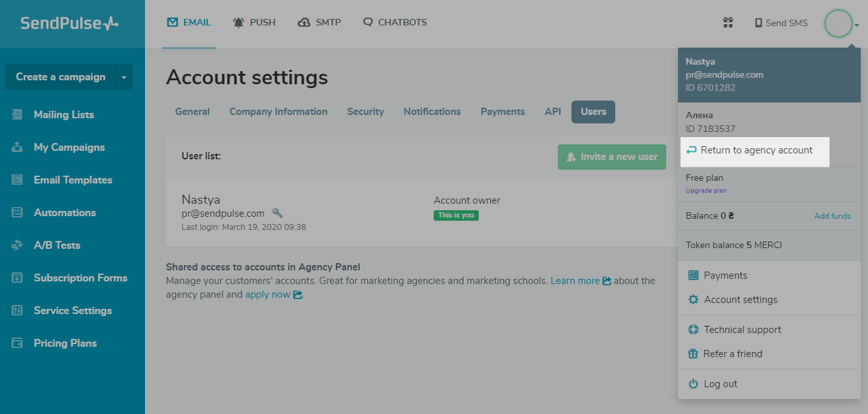Click the A/B Tests sidebar icon
The image size is (868, 414).
(x=18, y=245)
